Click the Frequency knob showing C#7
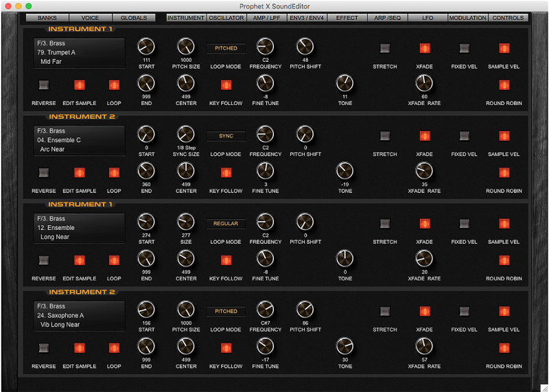Viewport: 549px width, 392px height. pyautogui.click(x=265, y=310)
